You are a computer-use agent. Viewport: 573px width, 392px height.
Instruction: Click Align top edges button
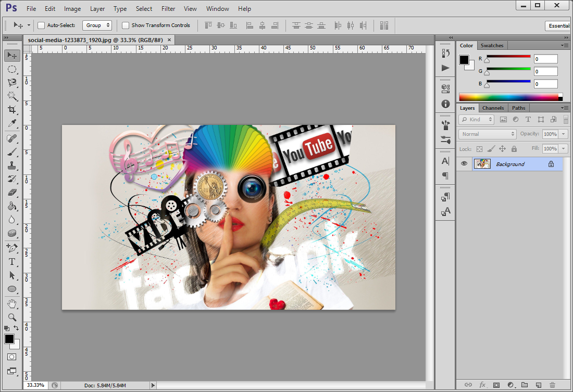208,25
